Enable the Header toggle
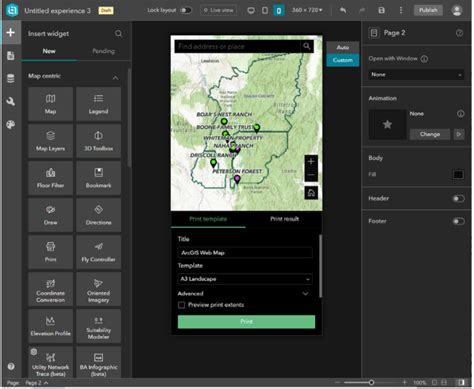 458,199
